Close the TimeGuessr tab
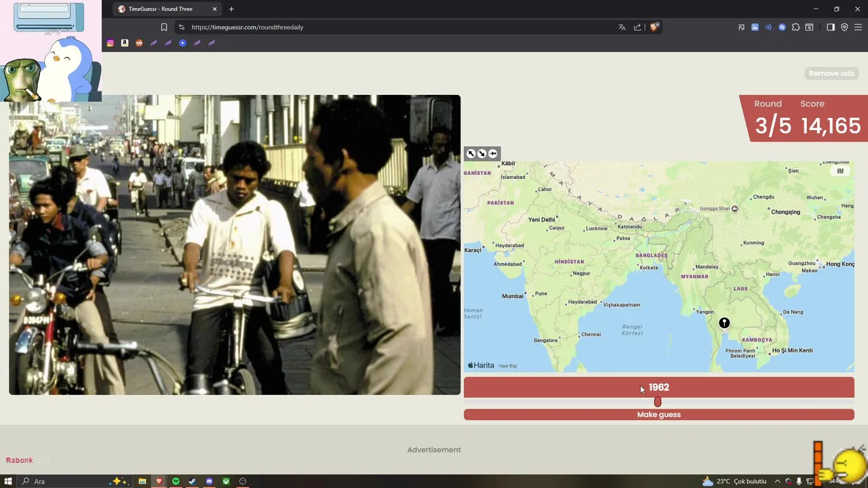This screenshot has width=868, height=488. (215, 9)
